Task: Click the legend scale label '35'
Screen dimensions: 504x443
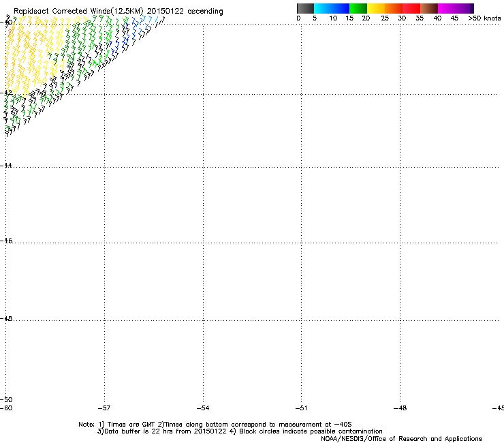Action: coord(420,18)
